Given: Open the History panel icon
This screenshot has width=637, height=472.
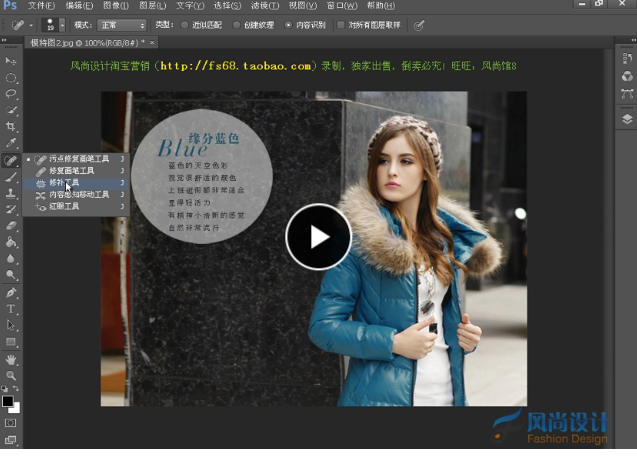Looking at the screenshot, I should 627,58.
